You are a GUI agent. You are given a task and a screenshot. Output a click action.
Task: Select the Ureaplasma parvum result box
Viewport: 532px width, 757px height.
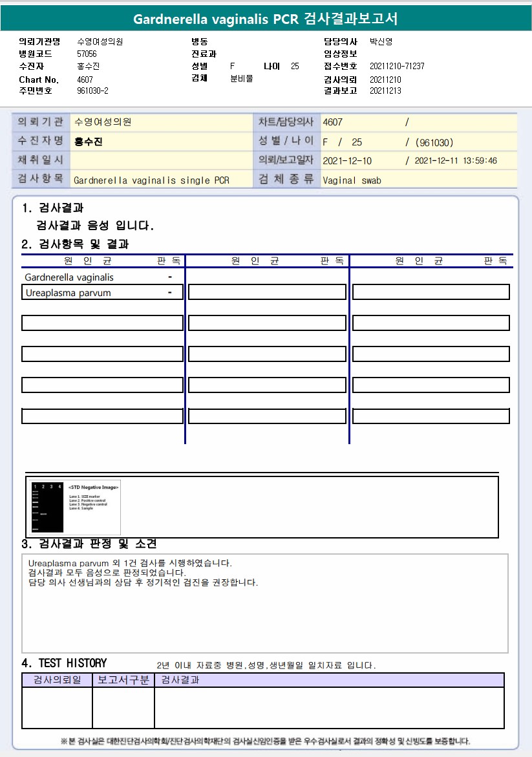pyautogui.click(x=102, y=293)
